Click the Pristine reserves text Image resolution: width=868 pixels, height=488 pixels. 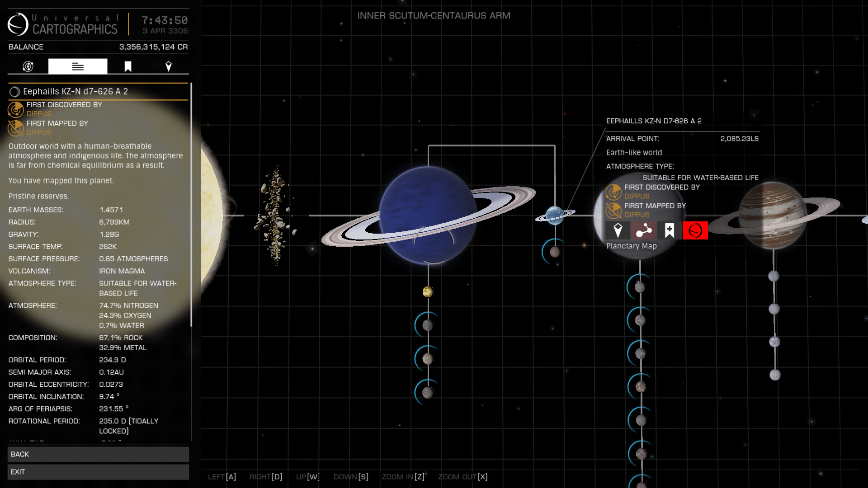coord(39,196)
